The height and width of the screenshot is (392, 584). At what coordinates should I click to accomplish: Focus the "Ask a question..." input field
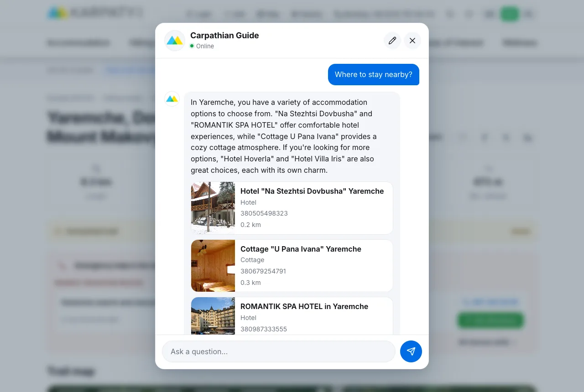[x=279, y=351]
